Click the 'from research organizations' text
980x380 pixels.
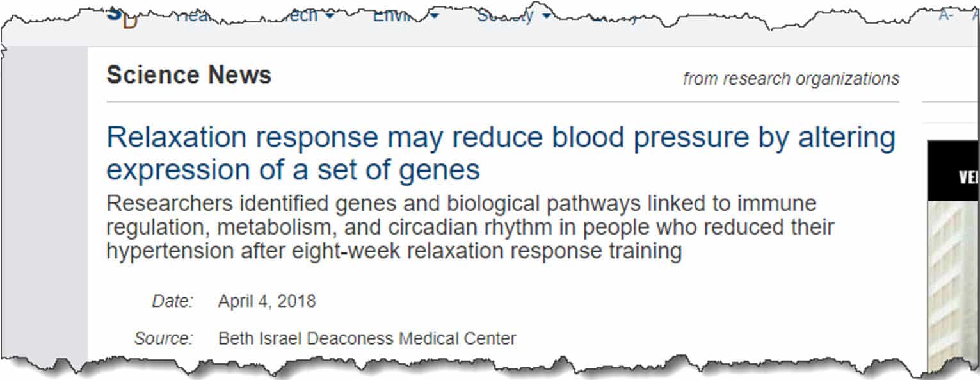click(791, 79)
